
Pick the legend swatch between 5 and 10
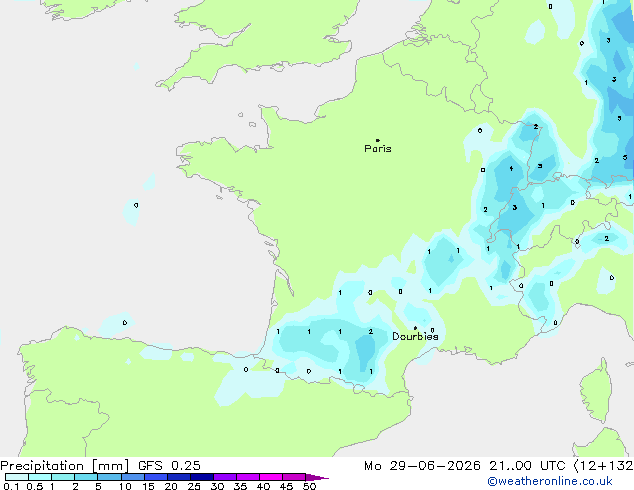(109, 477)
